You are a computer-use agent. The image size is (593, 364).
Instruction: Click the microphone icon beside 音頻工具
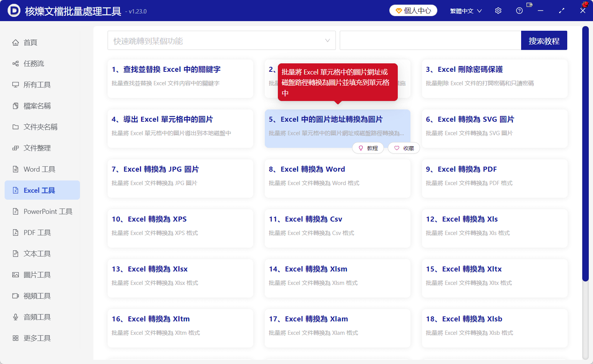click(16, 317)
